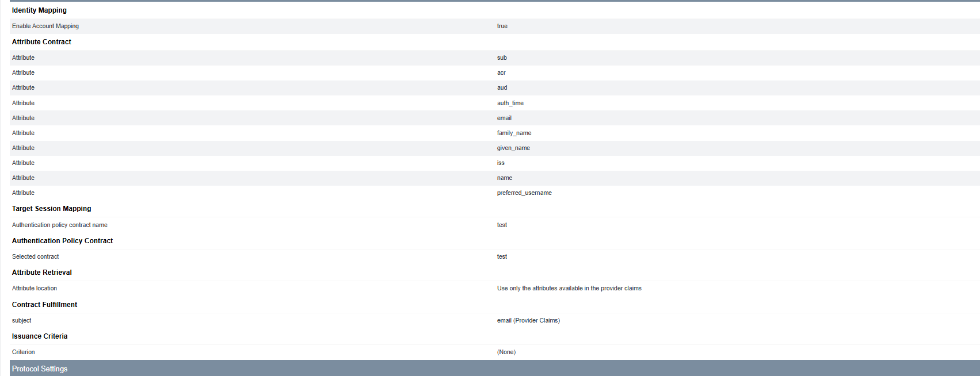
Task: Click the Protocol Settings section bar
Action: pos(495,369)
